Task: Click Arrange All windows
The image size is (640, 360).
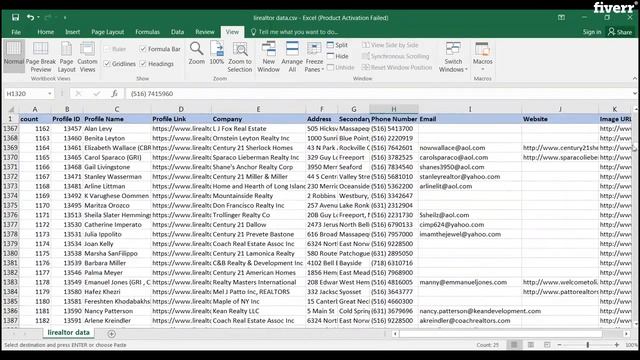Action: [x=292, y=57]
